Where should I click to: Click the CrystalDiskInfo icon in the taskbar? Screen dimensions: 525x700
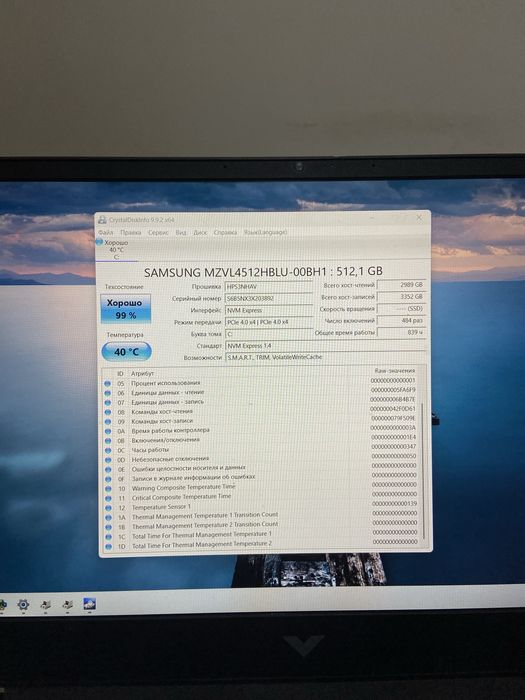[x=89, y=604]
